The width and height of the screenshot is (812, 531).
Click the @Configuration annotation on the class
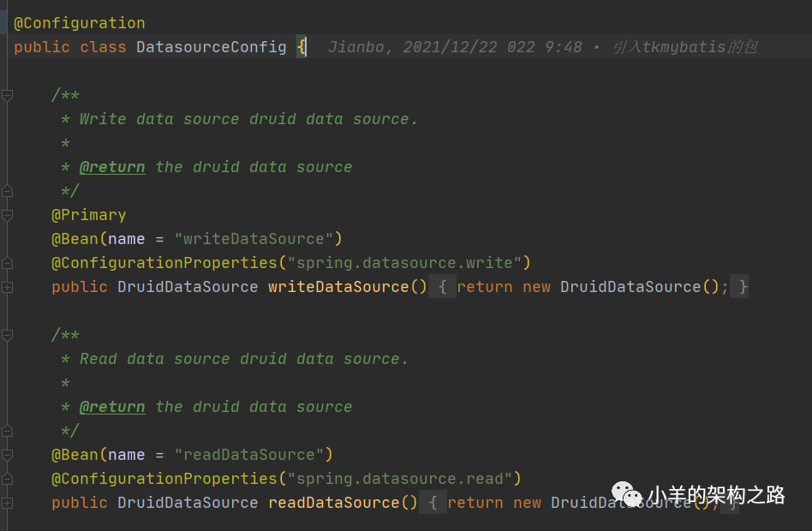[x=80, y=23]
